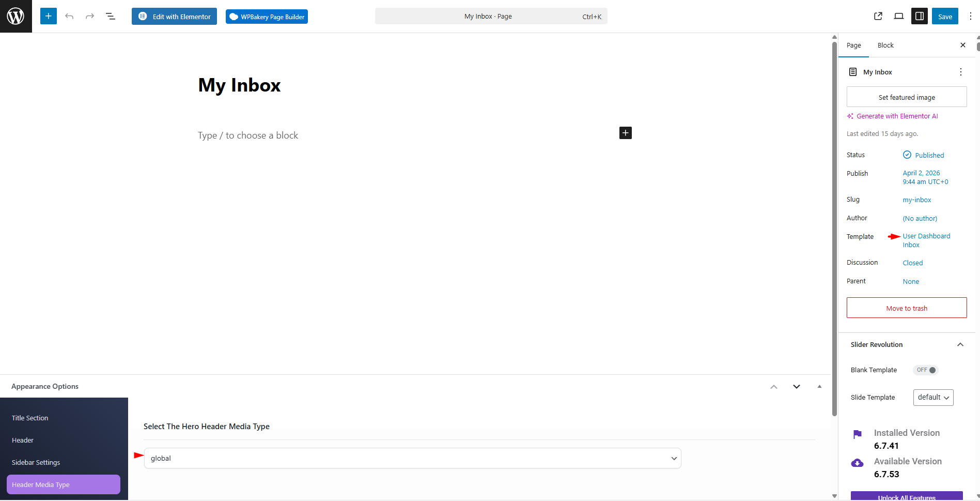The height and width of the screenshot is (501, 980).
Task: Collapse the Slider Revolution panel
Action: pos(960,345)
